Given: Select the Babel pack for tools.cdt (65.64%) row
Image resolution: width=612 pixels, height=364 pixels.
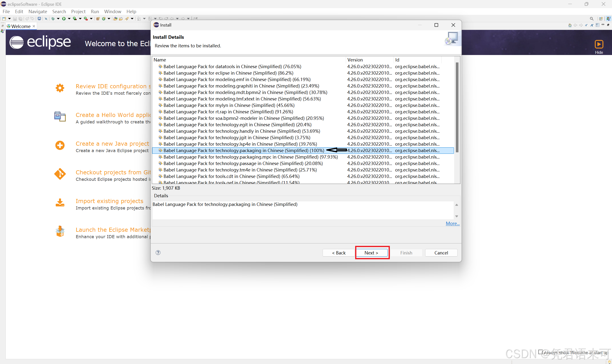Looking at the screenshot, I should 303,176.
